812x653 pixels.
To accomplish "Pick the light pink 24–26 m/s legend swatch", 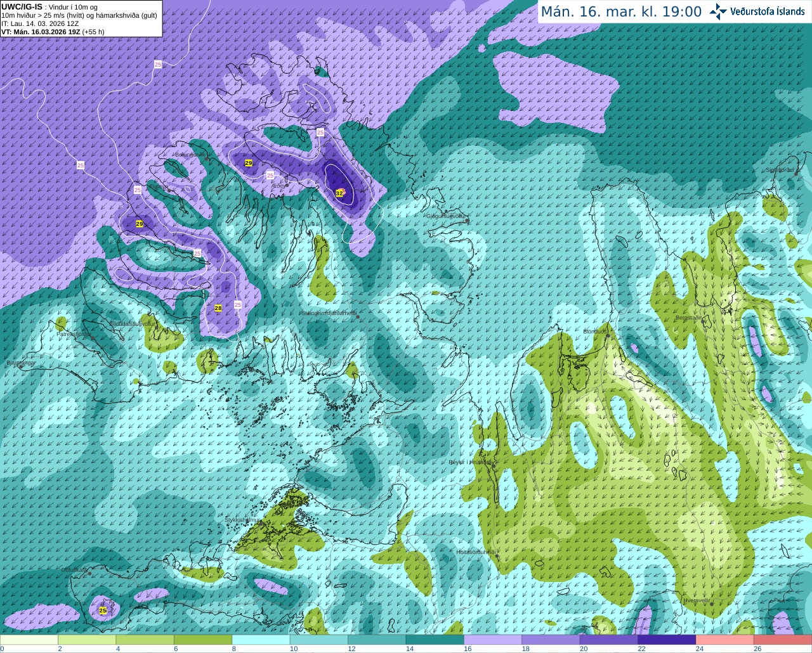I will point(725,640).
